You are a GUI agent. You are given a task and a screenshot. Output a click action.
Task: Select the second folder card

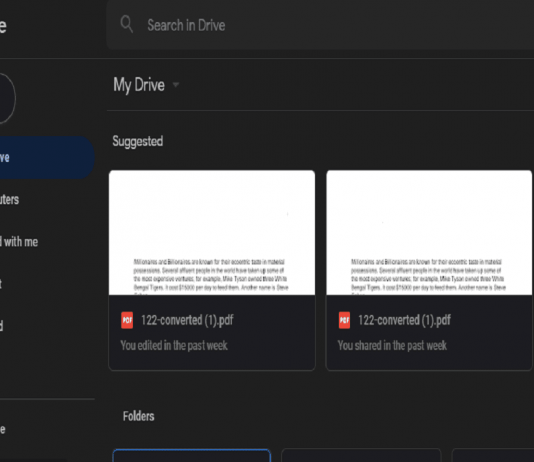pos(361,456)
